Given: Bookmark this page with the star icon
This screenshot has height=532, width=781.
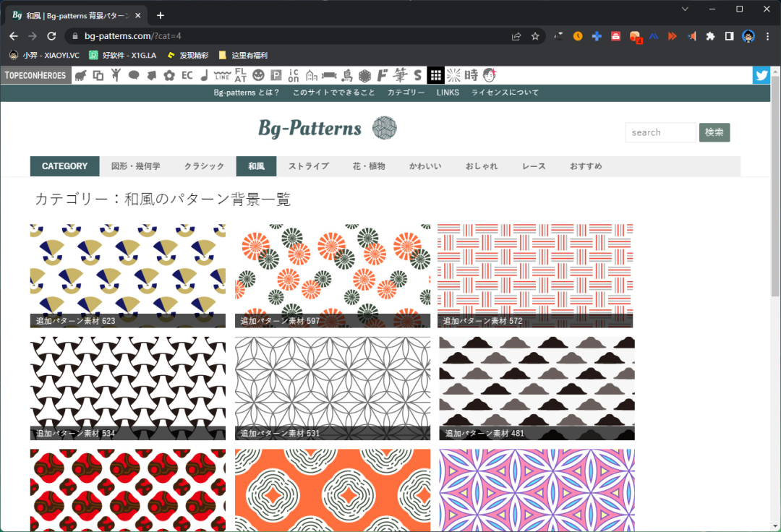Looking at the screenshot, I should tap(535, 36).
